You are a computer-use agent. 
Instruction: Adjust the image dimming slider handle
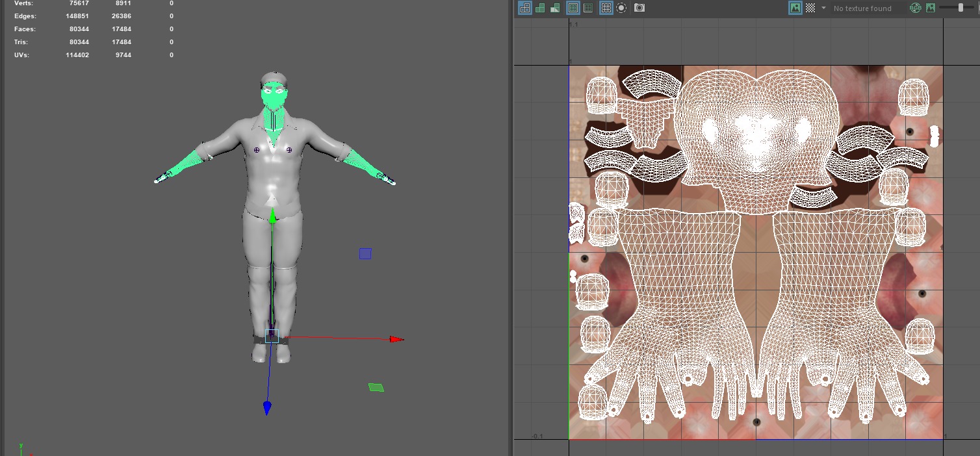[x=961, y=8]
